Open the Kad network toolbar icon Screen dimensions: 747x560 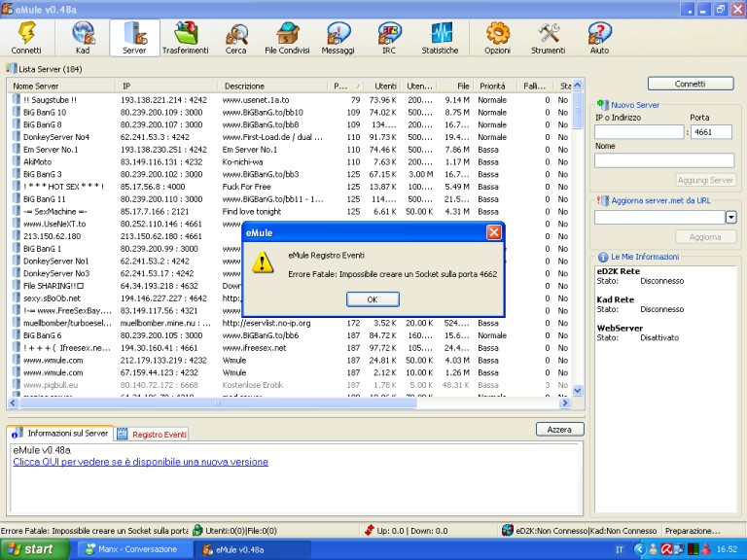(x=83, y=37)
